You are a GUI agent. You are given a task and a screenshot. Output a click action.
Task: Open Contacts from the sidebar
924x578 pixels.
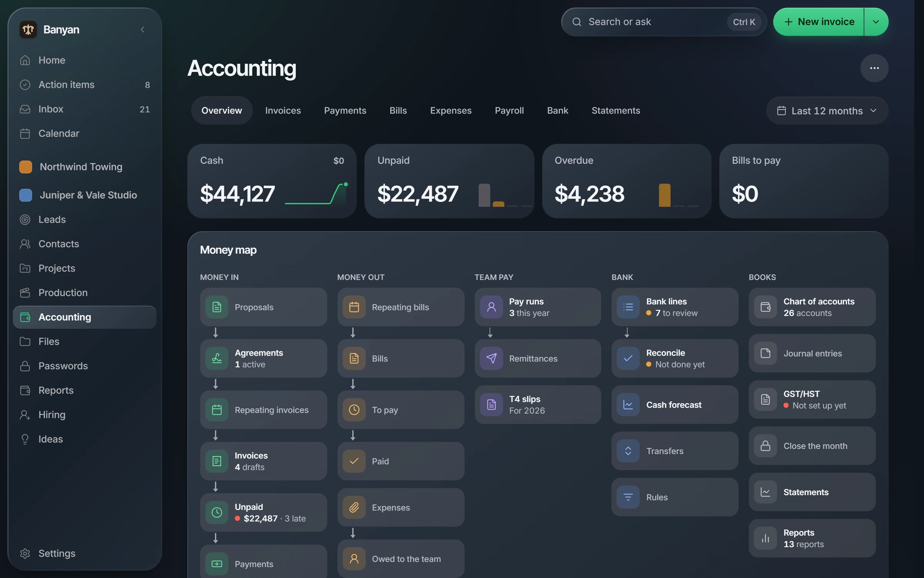(x=85, y=244)
